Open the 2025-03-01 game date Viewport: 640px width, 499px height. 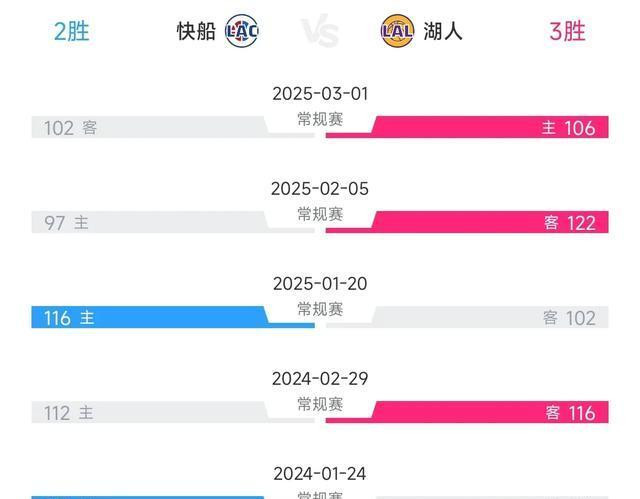320,94
